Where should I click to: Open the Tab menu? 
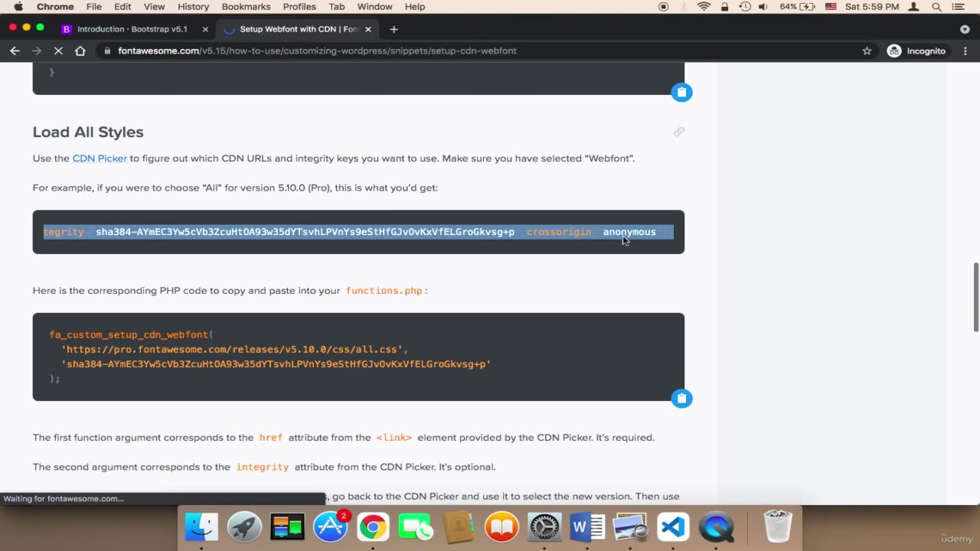point(337,7)
